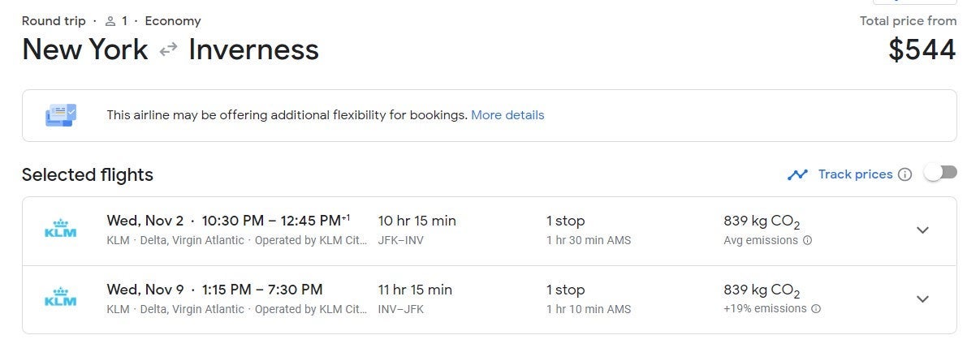This screenshot has width=980, height=348.
Task: Click the $544 total price
Action: click(922, 50)
